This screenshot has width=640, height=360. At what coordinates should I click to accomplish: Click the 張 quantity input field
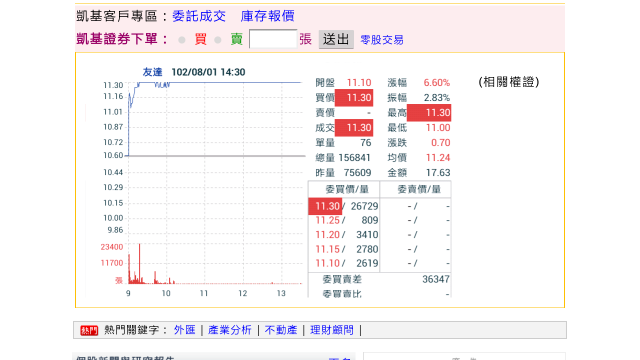click(x=273, y=39)
